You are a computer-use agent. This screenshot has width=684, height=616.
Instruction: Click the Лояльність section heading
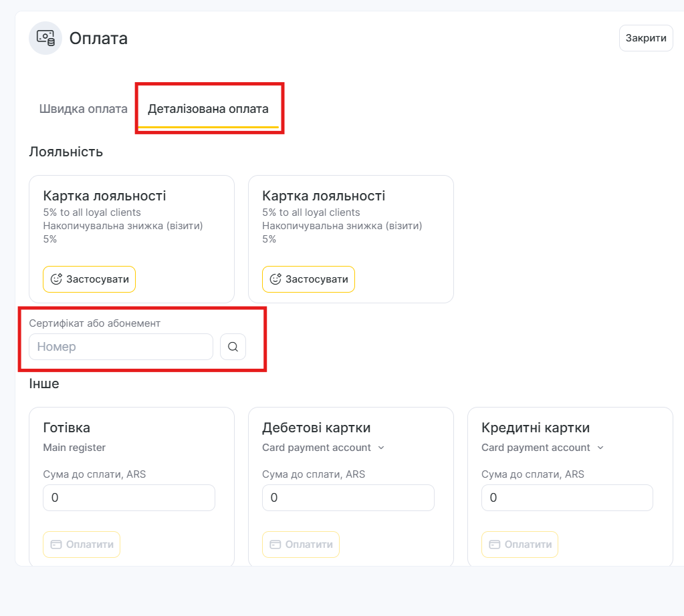[66, 152]
